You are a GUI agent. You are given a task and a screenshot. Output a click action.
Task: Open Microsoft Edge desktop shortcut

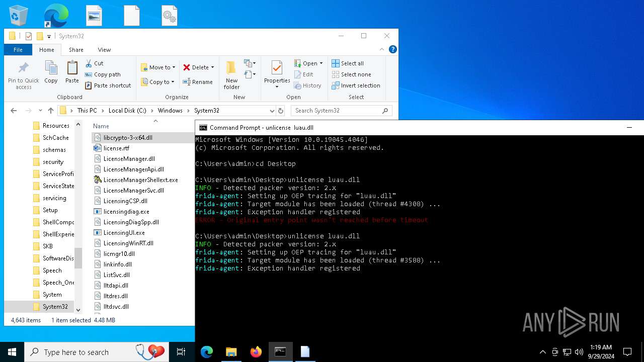pyautogui.click(x=56, y=15)
